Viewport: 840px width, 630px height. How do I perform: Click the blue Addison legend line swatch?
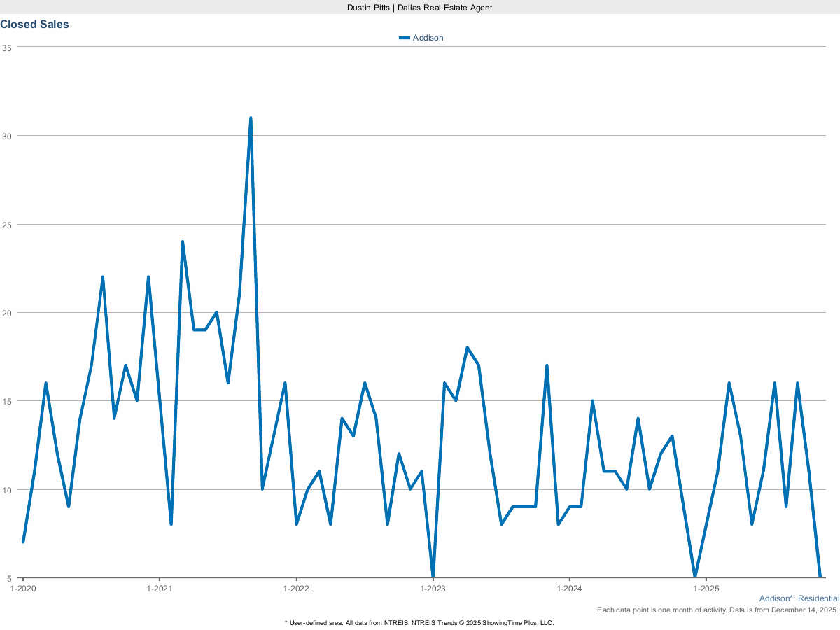tap(404, 38)
